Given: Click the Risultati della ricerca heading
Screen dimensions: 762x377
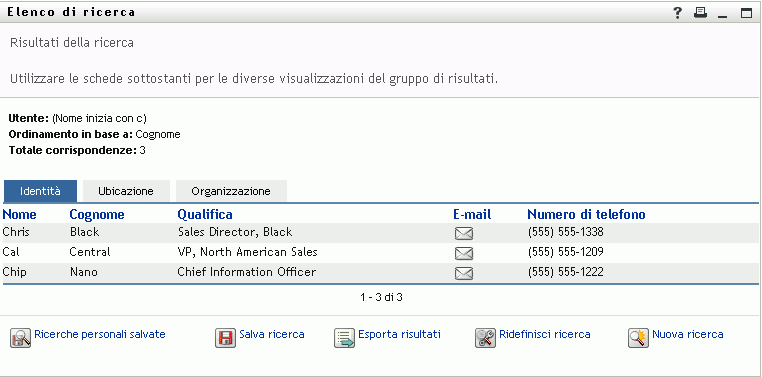Looking at the screenshot, I should (71, 43).
